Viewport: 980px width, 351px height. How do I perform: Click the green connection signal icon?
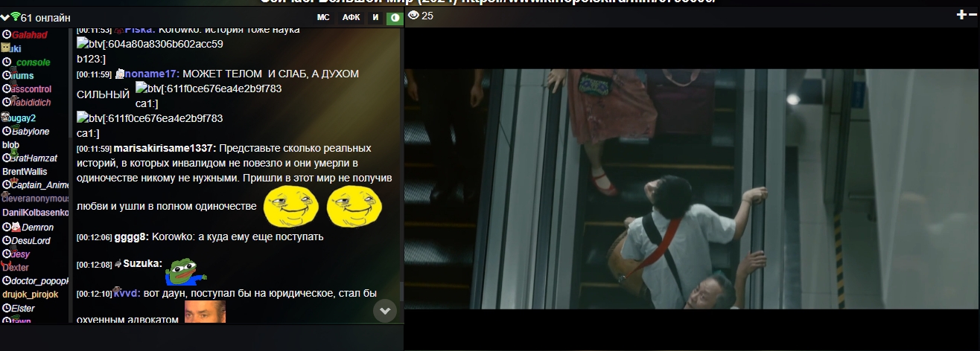coord(16,16)
